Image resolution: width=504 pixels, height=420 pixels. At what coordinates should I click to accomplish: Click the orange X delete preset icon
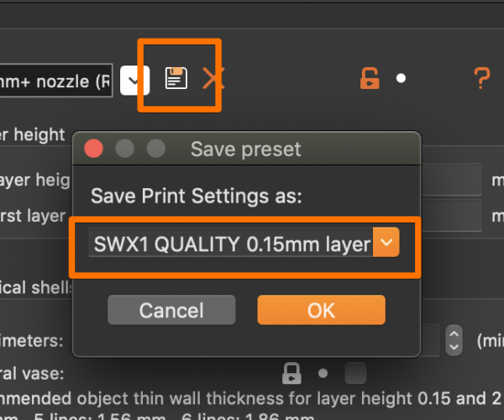click(213, 78)
